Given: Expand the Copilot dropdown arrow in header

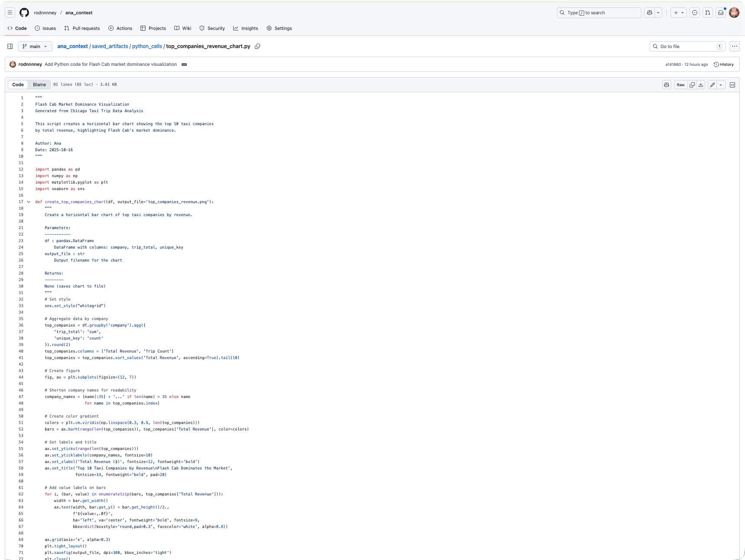Looking at the screenshot, I should pos(658,13).
